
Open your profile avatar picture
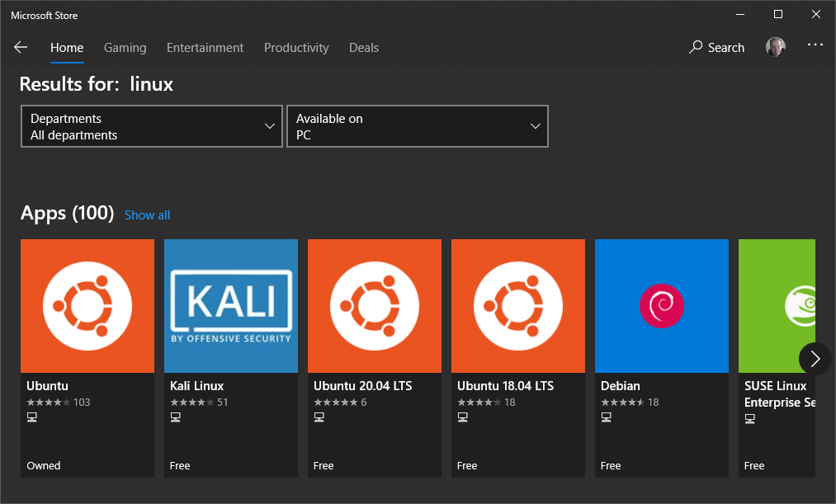pyautogui.click(x=775, y=47)
